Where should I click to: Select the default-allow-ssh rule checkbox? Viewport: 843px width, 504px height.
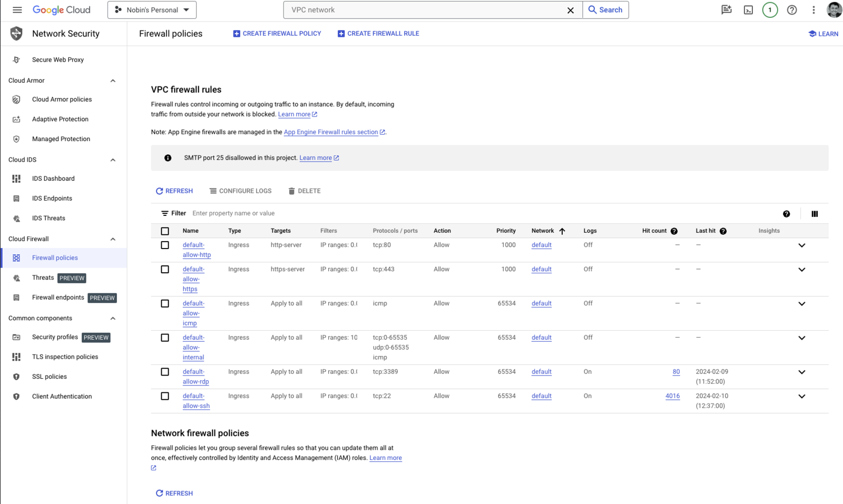pos(165,397)
